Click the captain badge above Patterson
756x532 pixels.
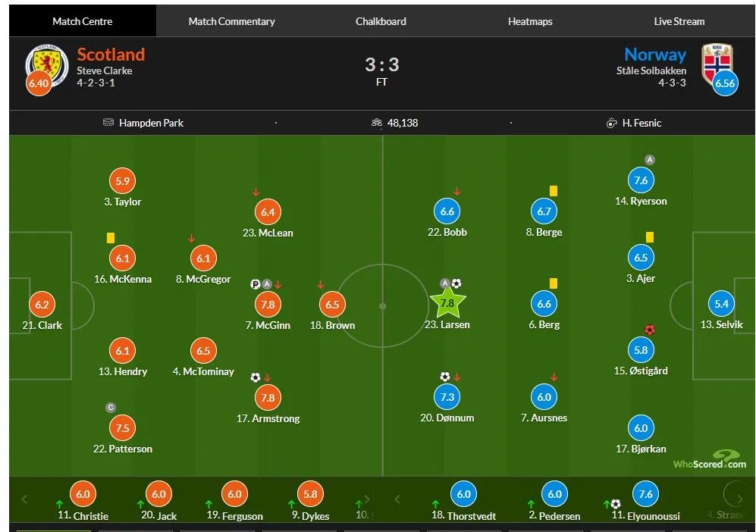click(111, 408)
